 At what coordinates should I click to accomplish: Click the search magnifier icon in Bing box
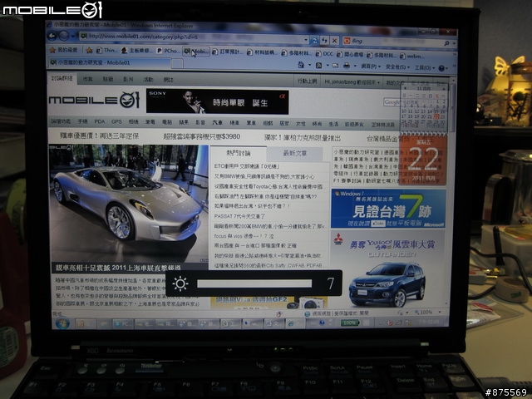tap(446, 43)
